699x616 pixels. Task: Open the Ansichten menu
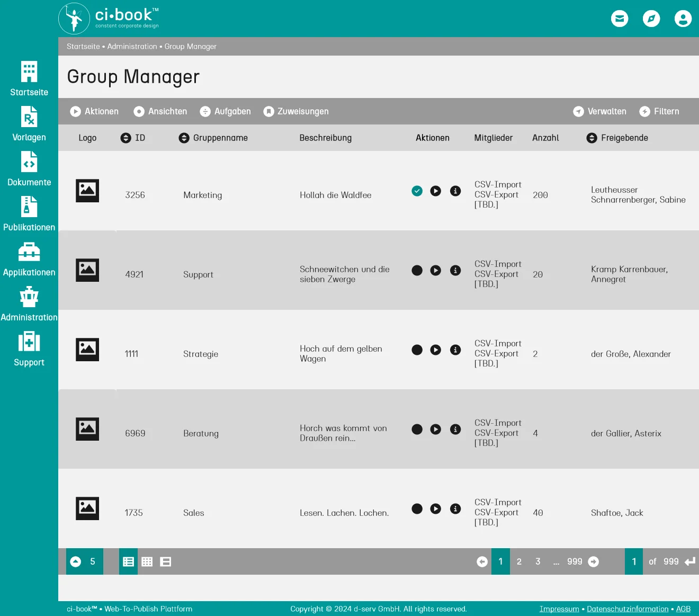coord(160,111)
